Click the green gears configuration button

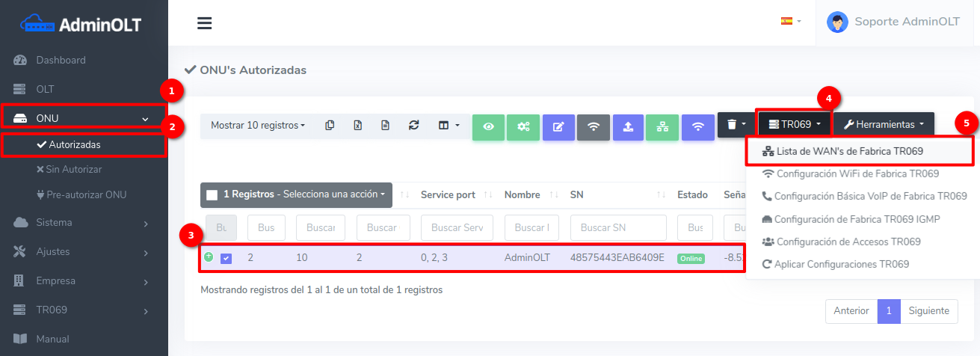click(x=523, y=126)
